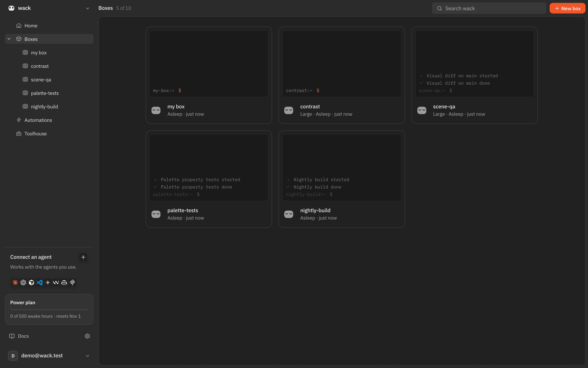Collapse the Boxes tree with its chevron
Viewport: 588px width, 368px height.
point(9,39)
